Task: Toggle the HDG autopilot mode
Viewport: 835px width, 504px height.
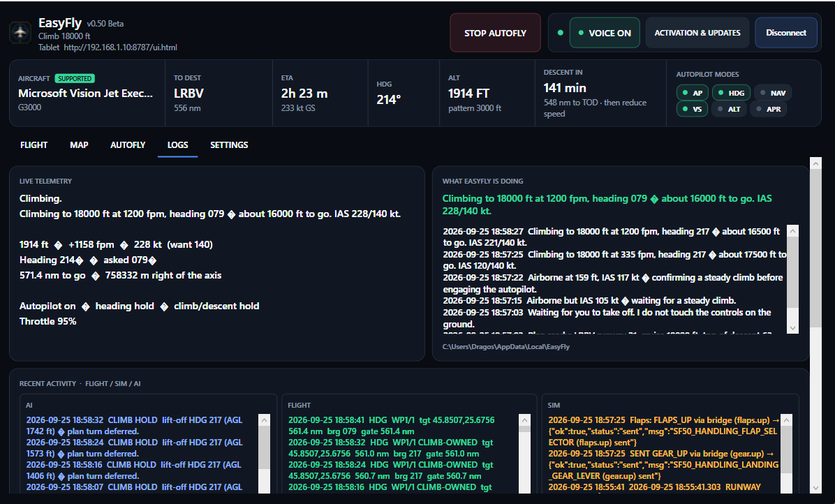Action: click(x=731, y=93)
